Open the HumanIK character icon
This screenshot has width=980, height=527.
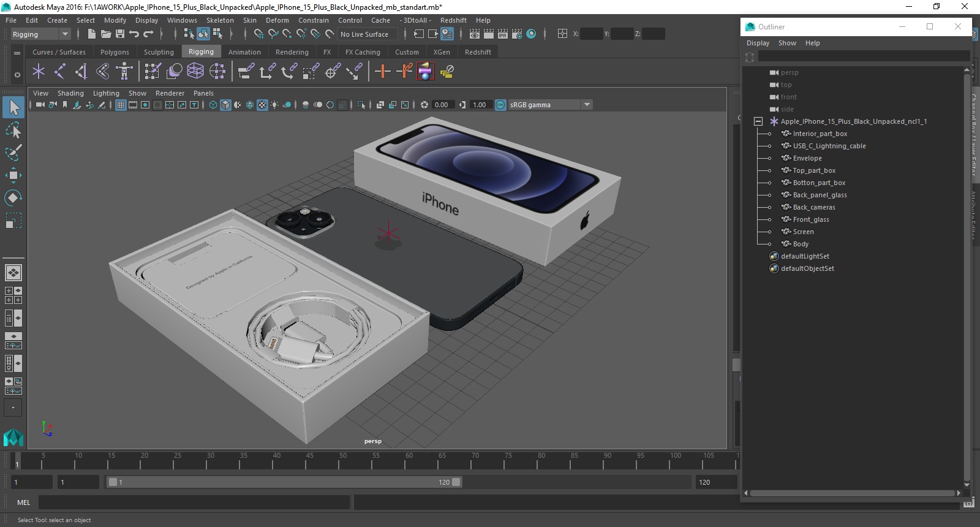[124, 72]
